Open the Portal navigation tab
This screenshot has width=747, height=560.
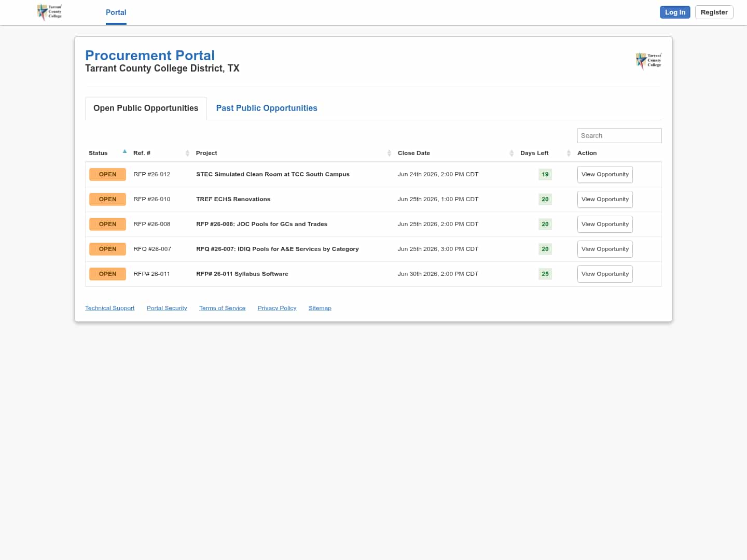click(x=116, y=12)
